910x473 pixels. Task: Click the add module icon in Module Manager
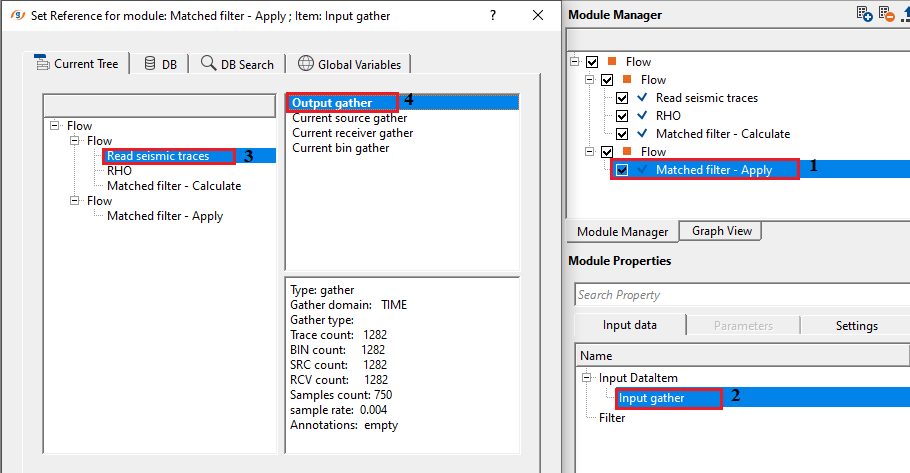tap(865, 14)
